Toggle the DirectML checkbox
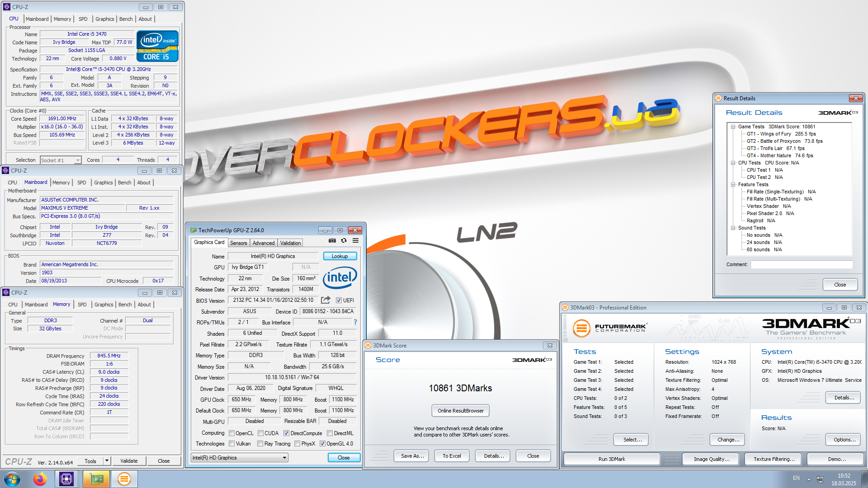 (330, 433)
